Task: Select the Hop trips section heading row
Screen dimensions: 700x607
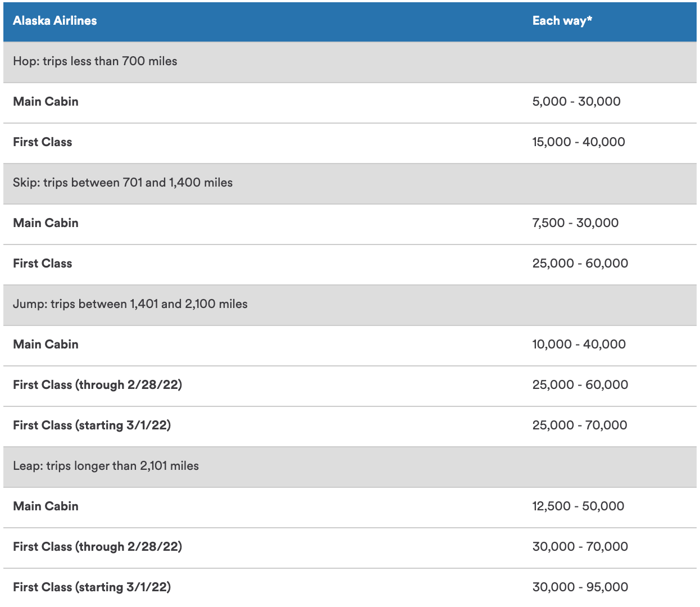Action: tap(95, 61)
